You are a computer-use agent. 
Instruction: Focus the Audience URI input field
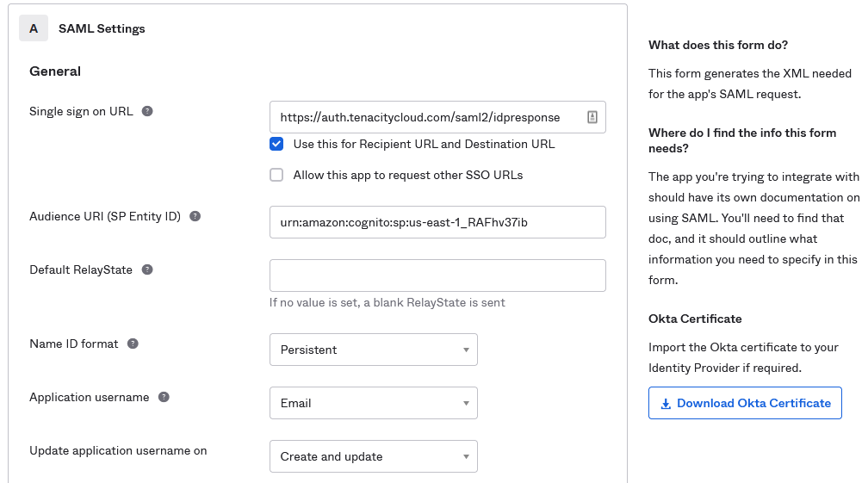click(x=437, y=222)
